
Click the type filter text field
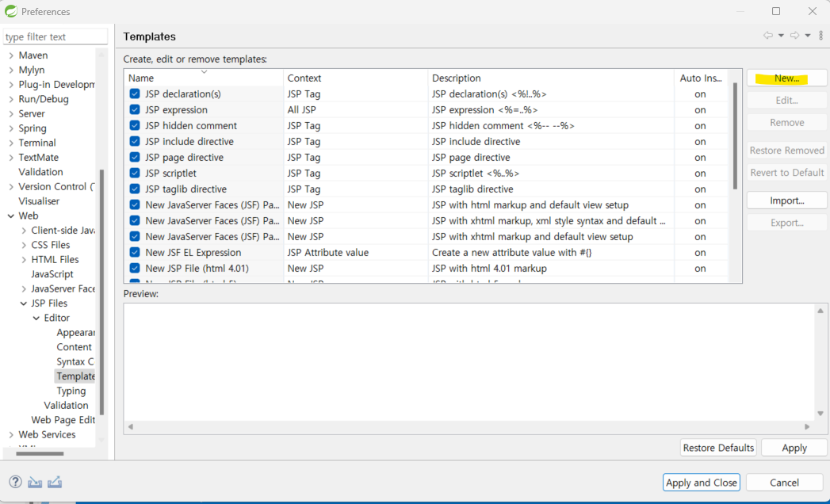click(x=55, y=36)
